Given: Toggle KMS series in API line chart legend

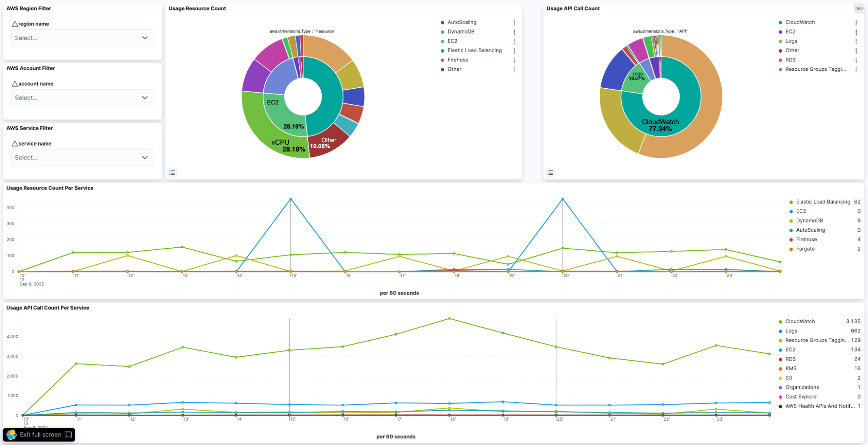Looking at the screenshot, I should [x=791, y=369].
